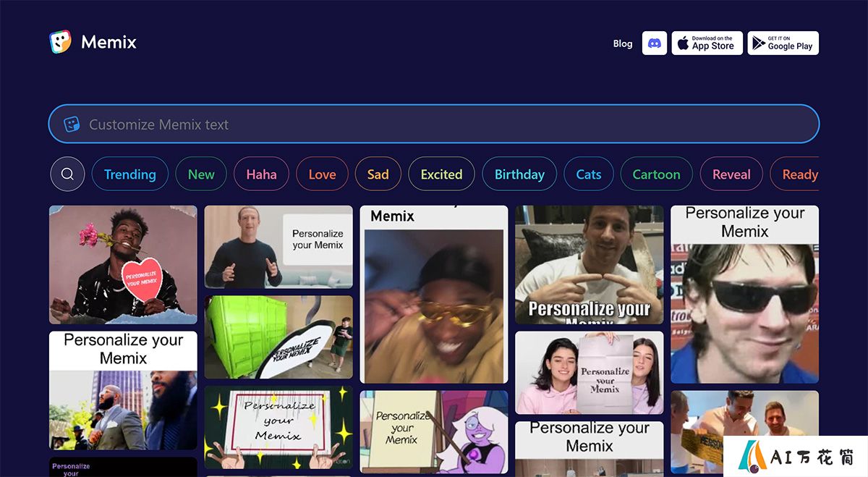This screenshot has height=477, width=868.
Task: Open the purple cartoon character meme
Action: (434, 433)
